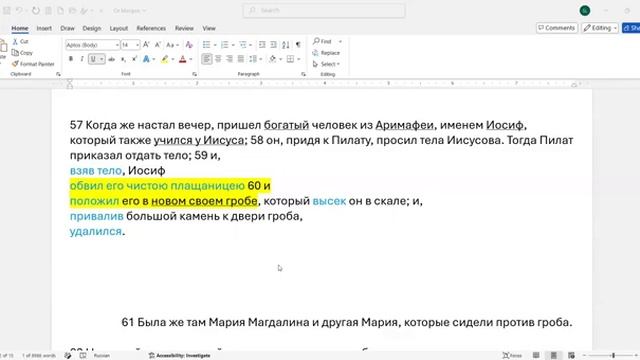Click the Replace icon in Editing group
This screenshot has width=640, height=360.
pos(315,53)
